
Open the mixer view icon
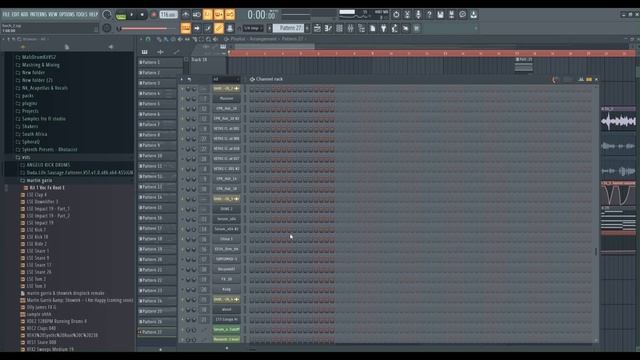[350, 28]
